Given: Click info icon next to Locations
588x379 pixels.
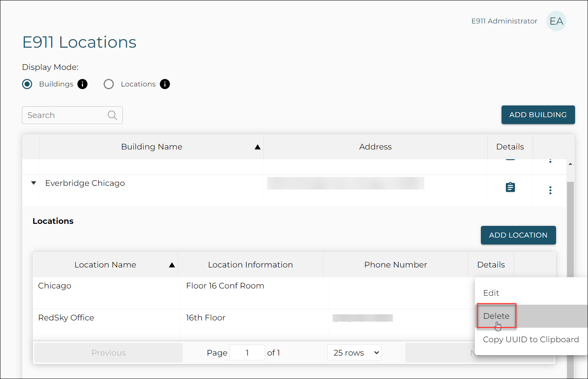Looking at the screenshot, I should pos(165,84).
